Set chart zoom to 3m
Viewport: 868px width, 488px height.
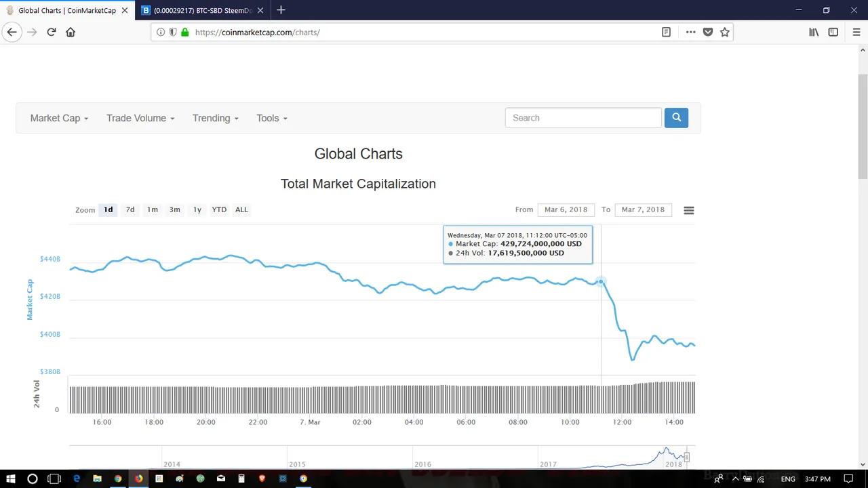175,209
